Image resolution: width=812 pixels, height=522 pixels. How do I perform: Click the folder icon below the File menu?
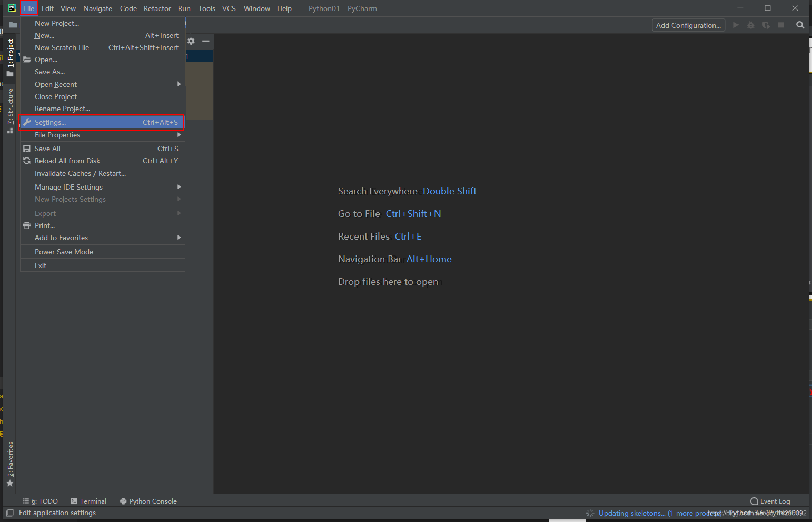pyautogui.click(x=13, y=25)
